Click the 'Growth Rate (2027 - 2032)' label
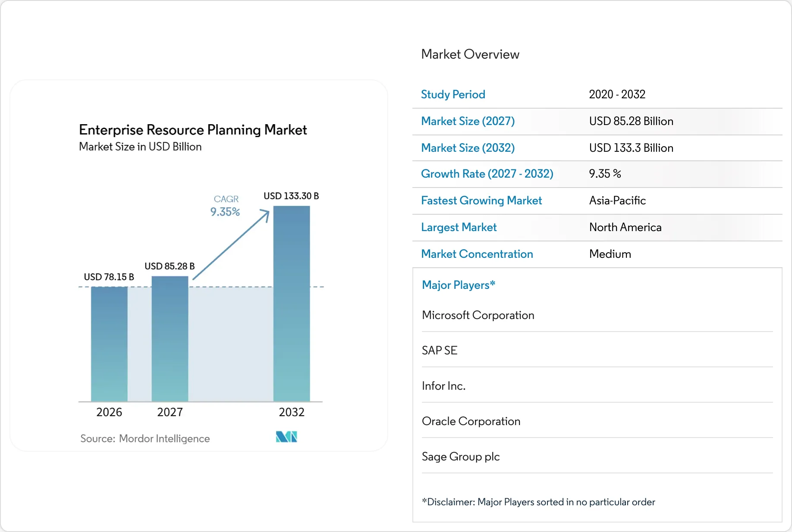Image resolution: width=792 pixels, height=532 pixels. (487, 174)
